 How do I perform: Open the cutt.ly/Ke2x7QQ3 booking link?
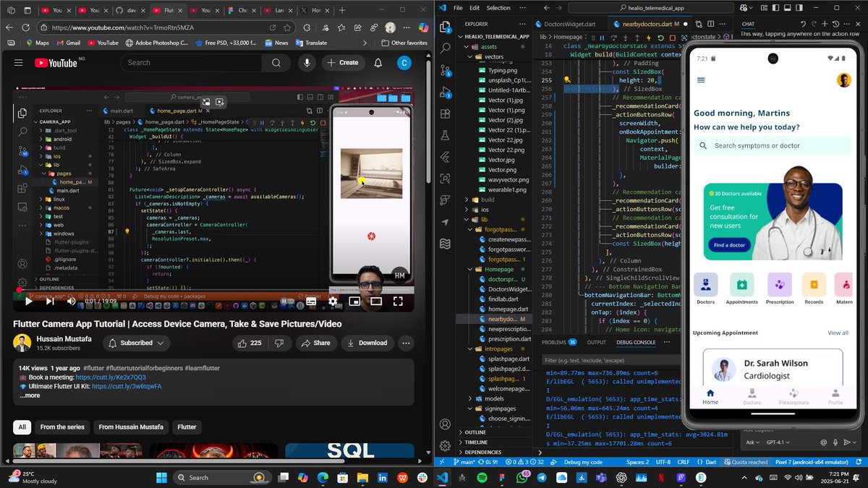click(111, 377)
